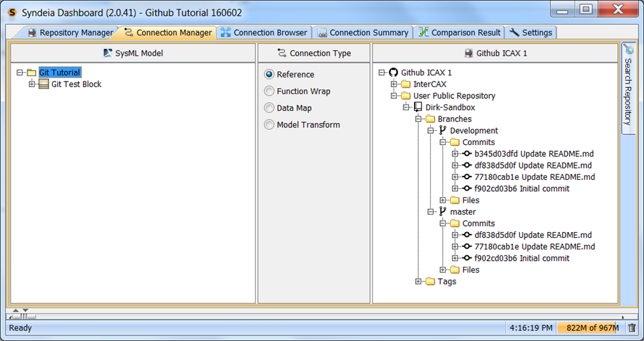The width and height of the screenshot is (644, 341).
Task: Click the Git Test Block icon
Action: [x=44, y=84]
